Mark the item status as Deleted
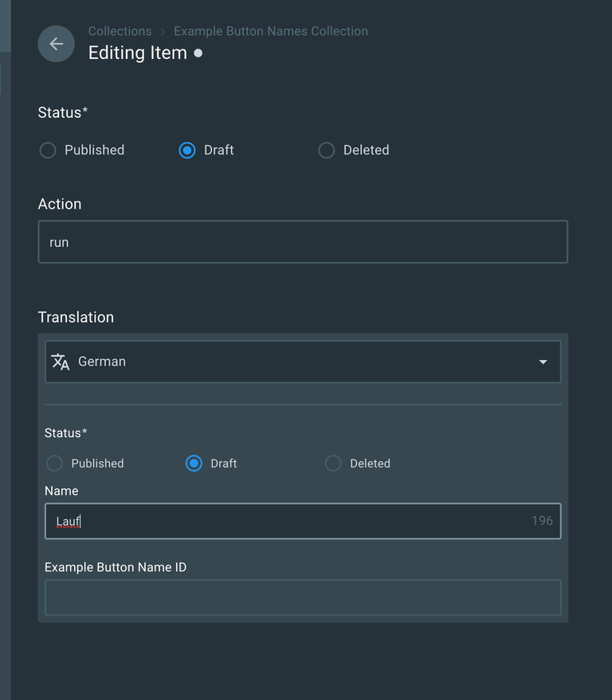The image size is (612, 700). coord(327,151)
